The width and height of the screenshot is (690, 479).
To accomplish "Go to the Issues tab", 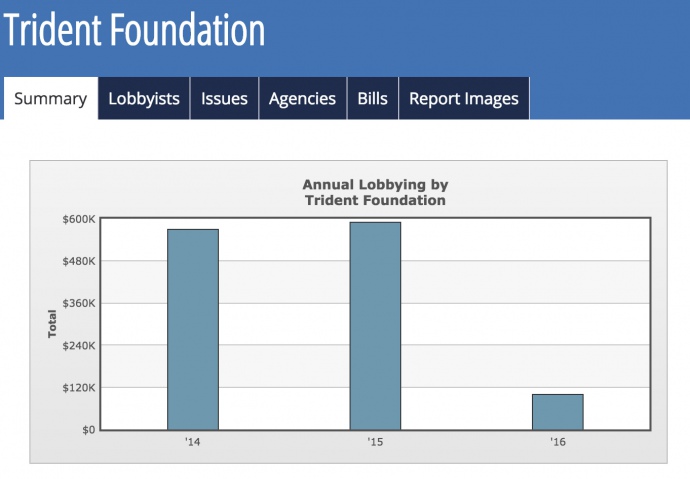I will pyautogui.click(x=224, y=99).
